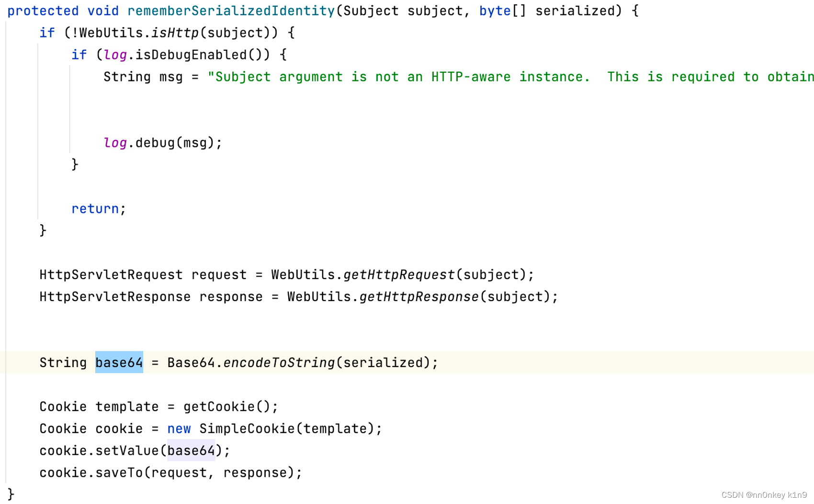Click SimpleCookie in the constructor call
814x504 pixels.
click(247, 429)
